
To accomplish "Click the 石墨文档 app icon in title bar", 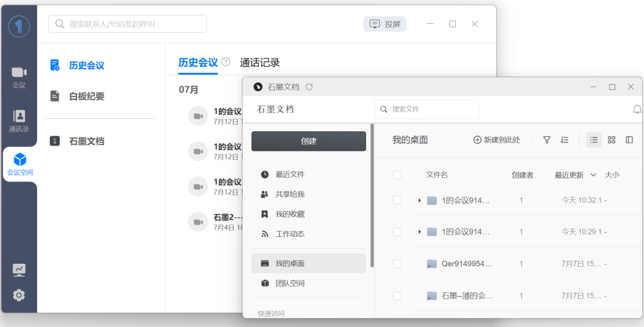I will [x=258, y=87].
